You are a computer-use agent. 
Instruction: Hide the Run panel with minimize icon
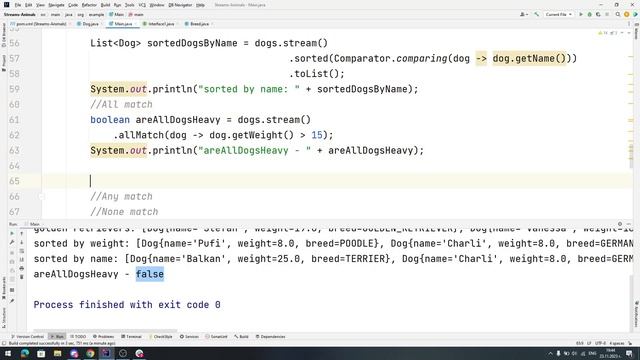629,224
